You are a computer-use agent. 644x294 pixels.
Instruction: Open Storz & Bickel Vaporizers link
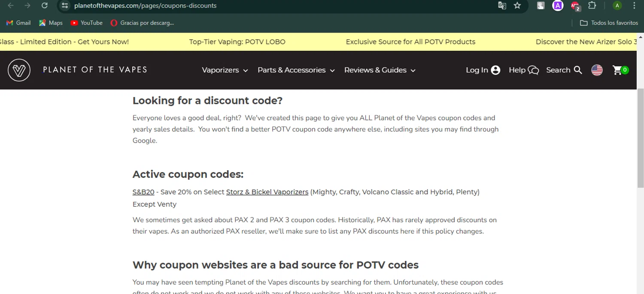click(267, 192)
